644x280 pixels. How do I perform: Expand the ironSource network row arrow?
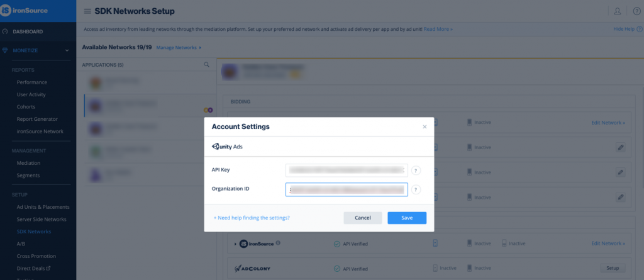point(235,244)
